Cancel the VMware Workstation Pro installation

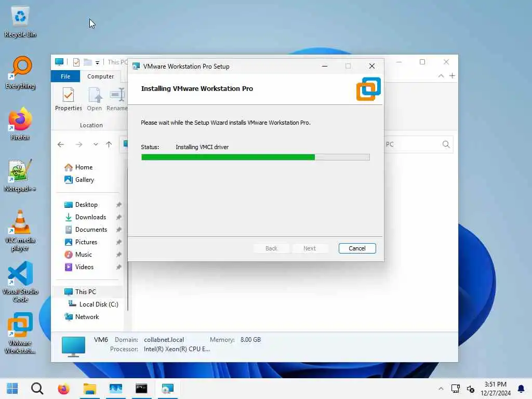(x=357, y=248)
